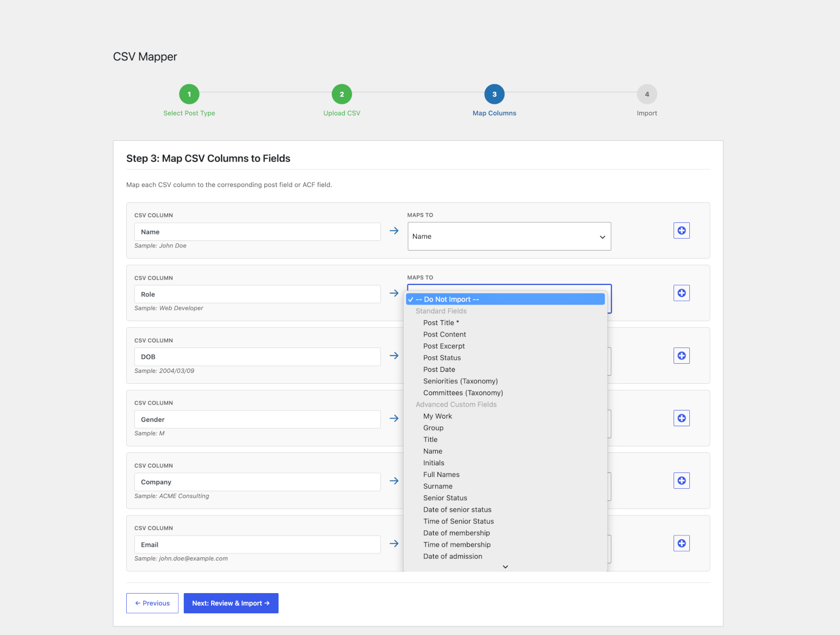Click the CSV column field 'Email'
Image resolution: width=840 pixels, height=635 pixels.
click(x=257, y=544)
